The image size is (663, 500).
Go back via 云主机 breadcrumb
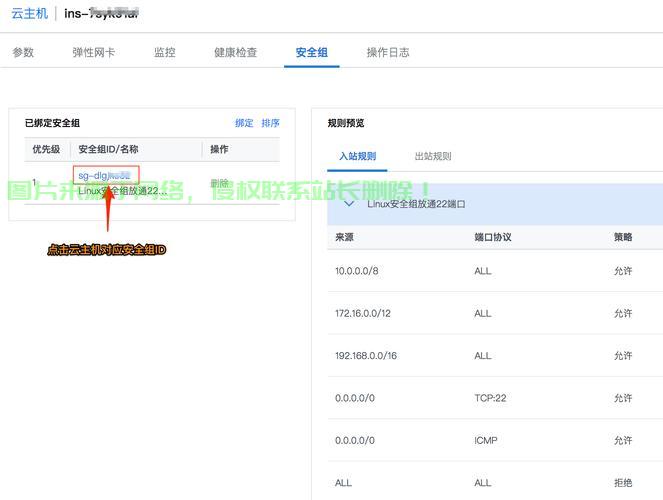(x=29, y=14)
